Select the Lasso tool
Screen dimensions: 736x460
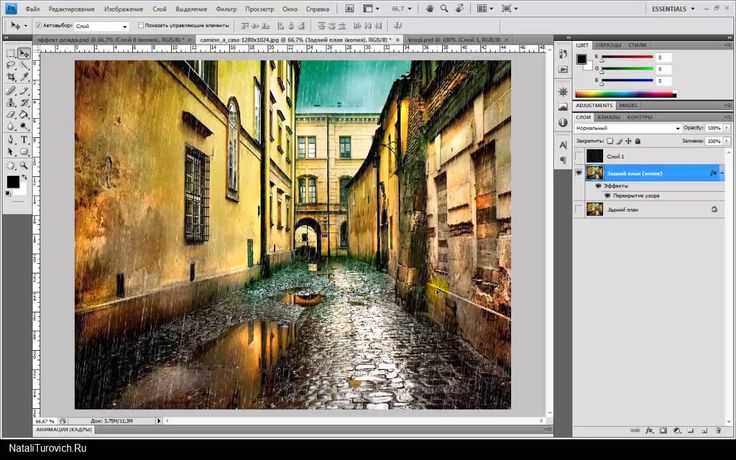11,64
